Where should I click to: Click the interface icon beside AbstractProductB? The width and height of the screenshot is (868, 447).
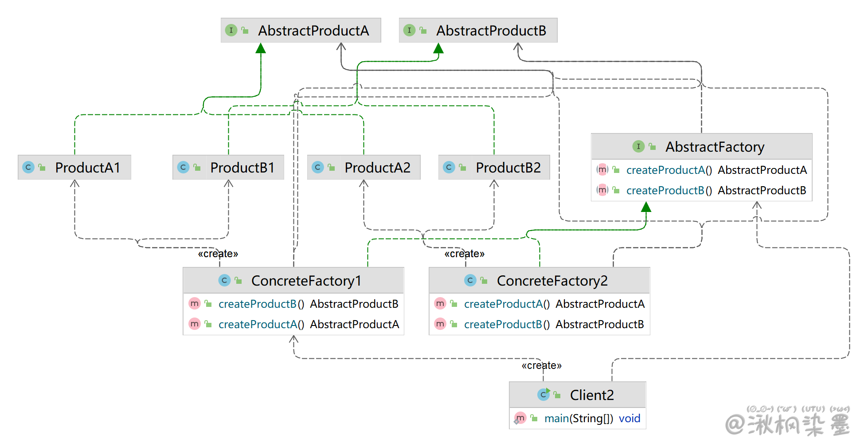click(409, 30)
